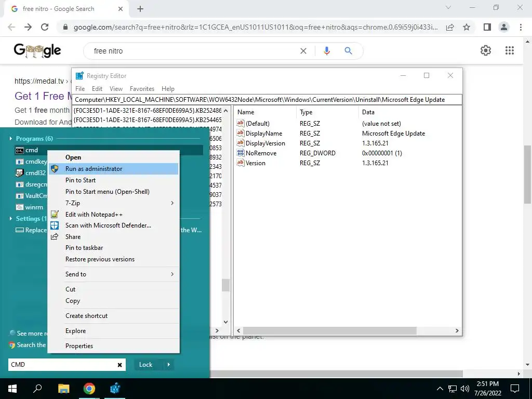
Task: Select the Version registry value
Action: coord(256,163)
